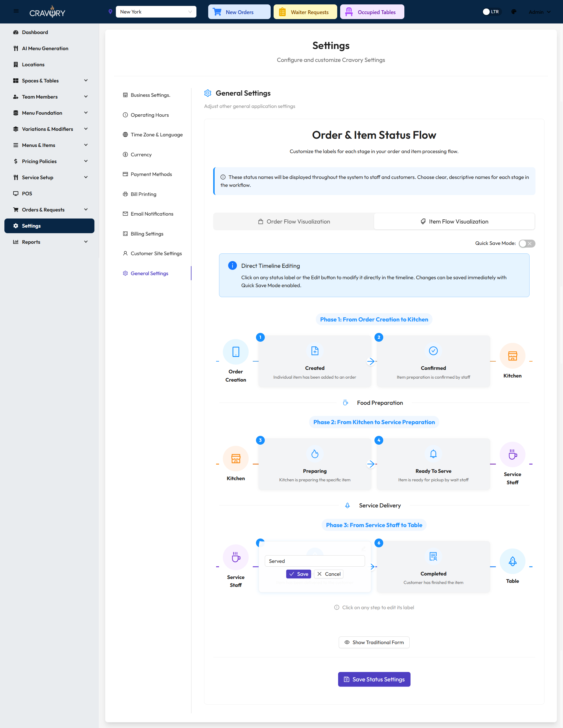This screenshot has height=728, width=563.
Task: Click the Preparing step flame icon
Action: 315,454
